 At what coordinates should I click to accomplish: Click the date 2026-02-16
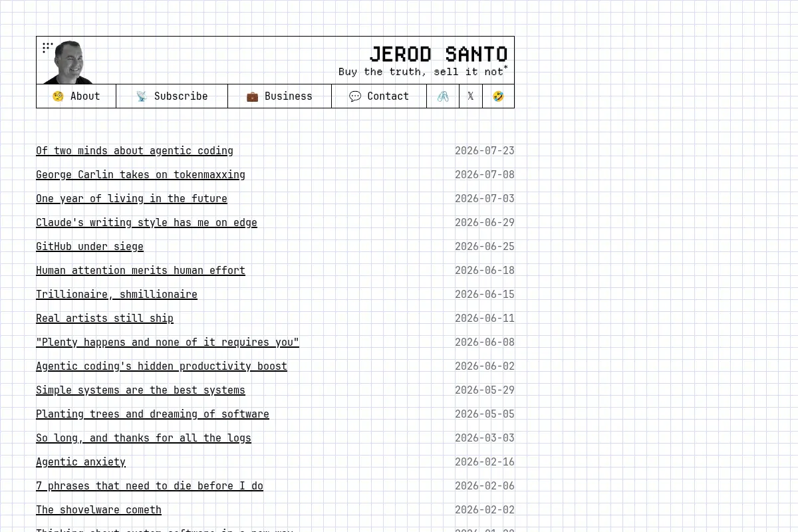coord(485,462)
